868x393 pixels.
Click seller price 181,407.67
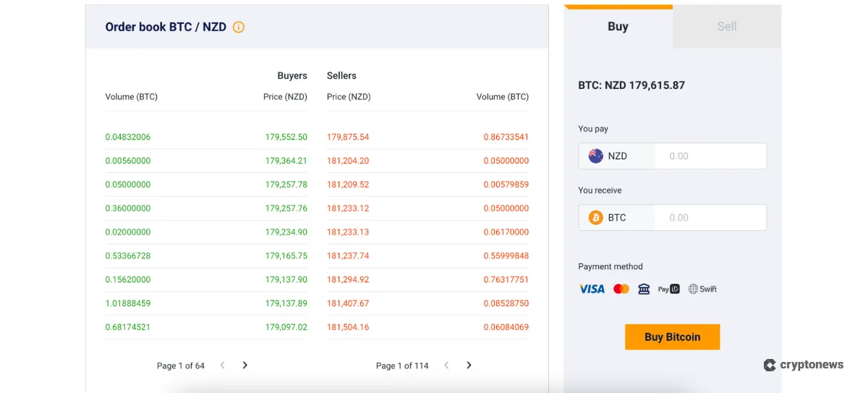(x=348, y=303)
